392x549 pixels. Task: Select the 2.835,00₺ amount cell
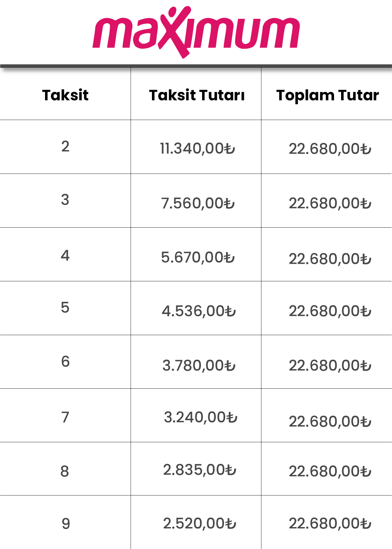pyautogui.click(x=200, y=470)
